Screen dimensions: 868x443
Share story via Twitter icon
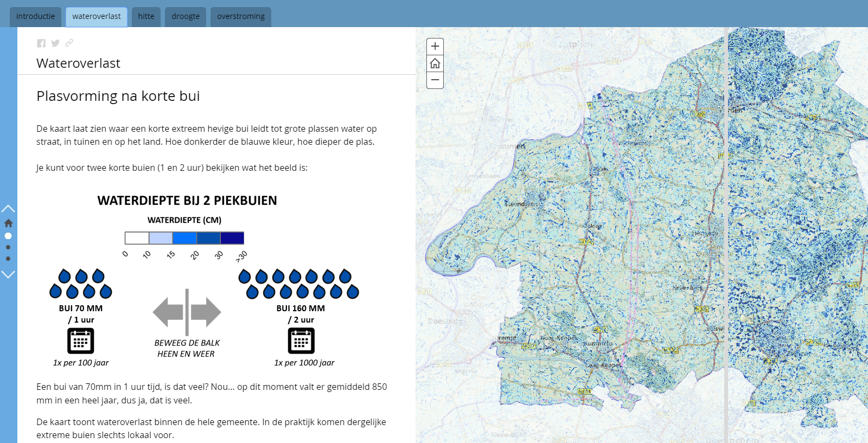coord(55,43)
